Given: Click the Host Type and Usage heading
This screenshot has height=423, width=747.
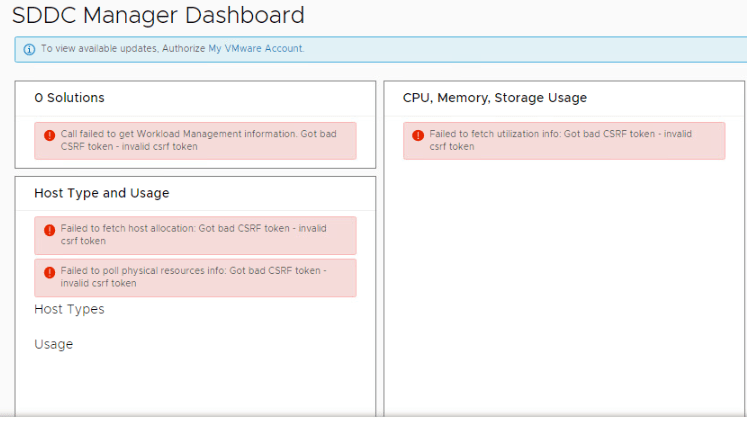Looking at the screenshot, I should click(101, 193).
